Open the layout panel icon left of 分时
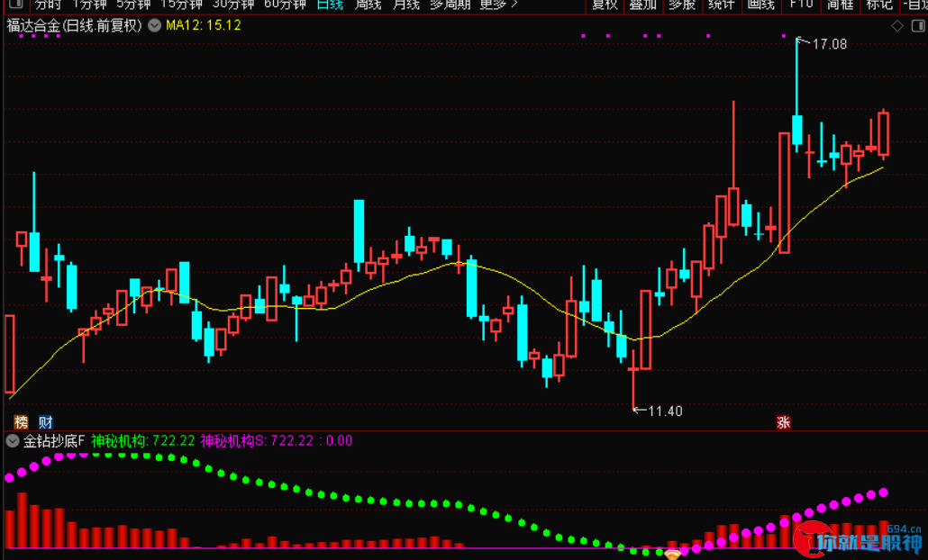928x560 pixels. [x=15, y=5]
